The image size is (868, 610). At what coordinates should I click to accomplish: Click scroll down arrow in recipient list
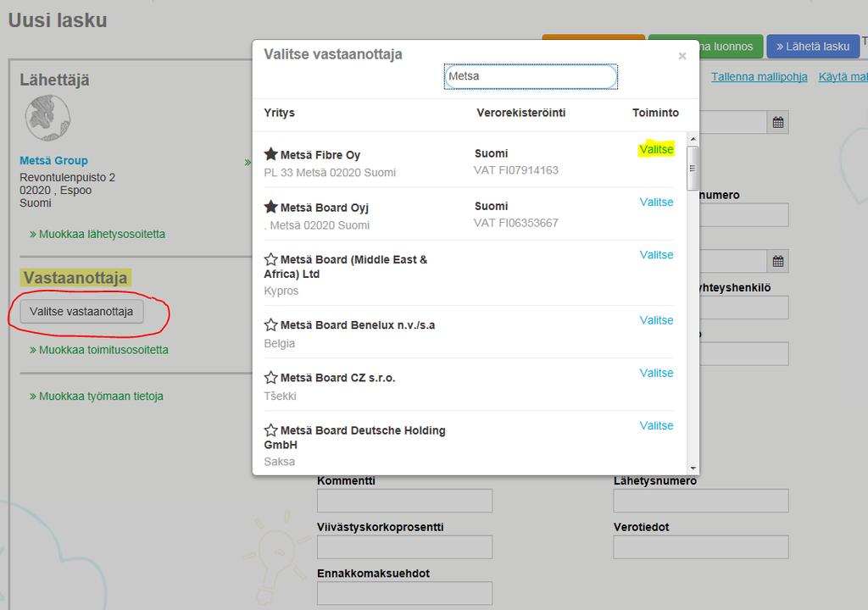pyautogui.click(x=693, y=469)
